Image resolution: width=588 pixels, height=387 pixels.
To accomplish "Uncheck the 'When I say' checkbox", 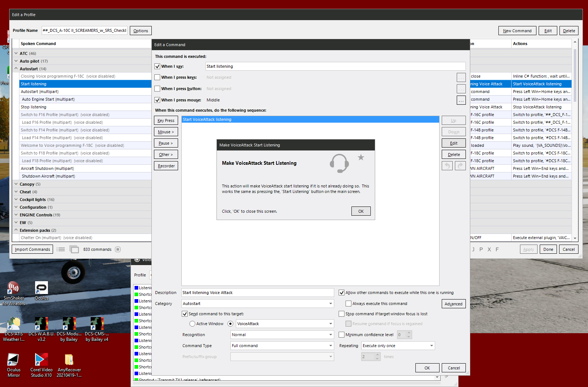I will [157, 66].
